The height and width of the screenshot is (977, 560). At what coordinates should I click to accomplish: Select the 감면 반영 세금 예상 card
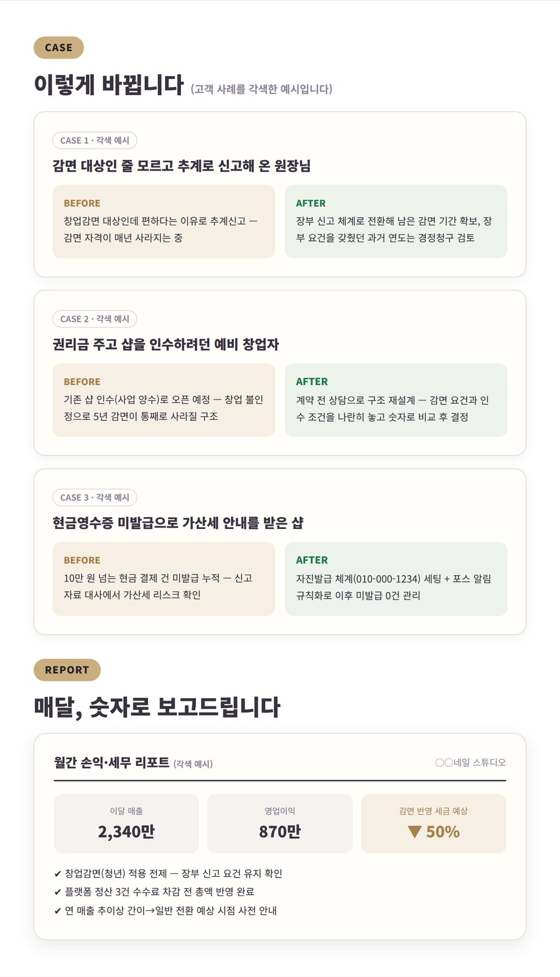pos(434,824)
